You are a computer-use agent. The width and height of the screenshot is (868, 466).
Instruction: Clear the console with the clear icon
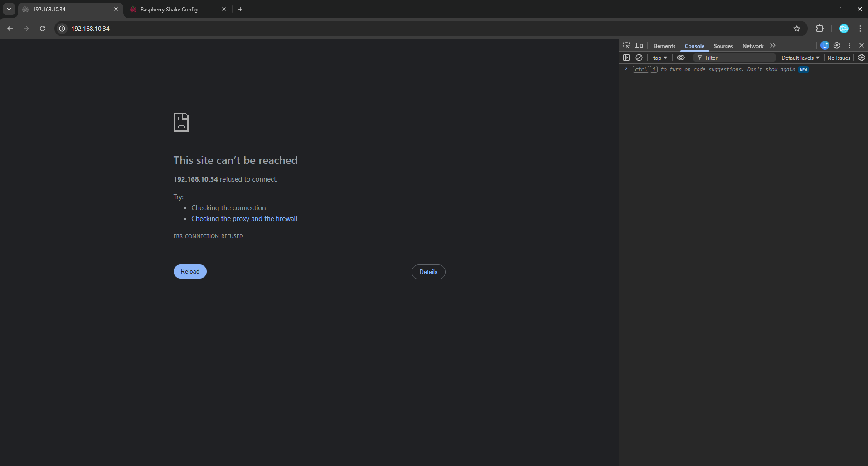point(639,58)
